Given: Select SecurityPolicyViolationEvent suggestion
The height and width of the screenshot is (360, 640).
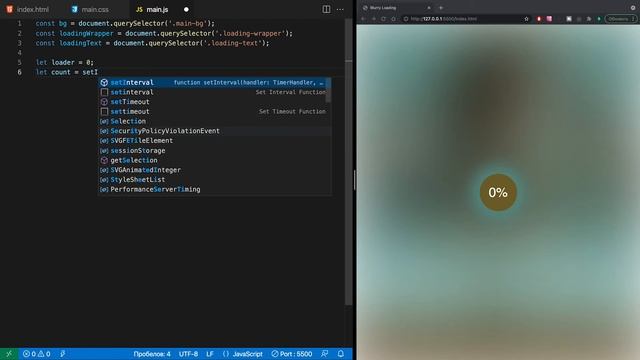Looking at the screenshot, I should 215,131.
